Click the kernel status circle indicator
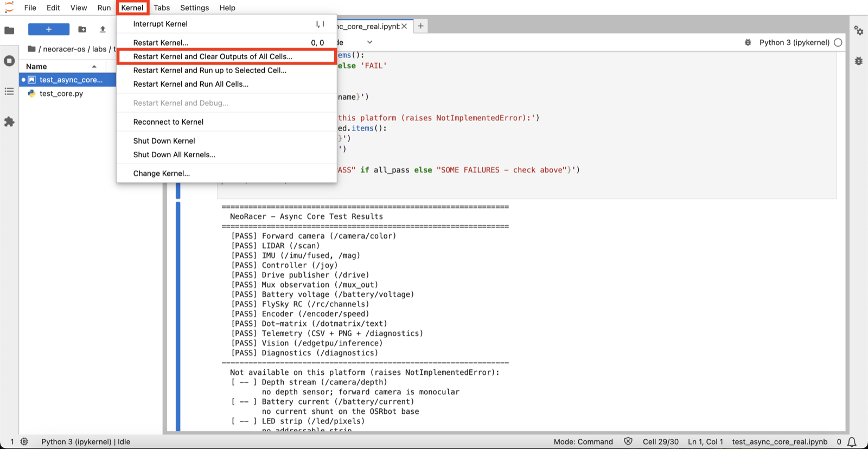This screenshot has width=868, height=449. 838,42
